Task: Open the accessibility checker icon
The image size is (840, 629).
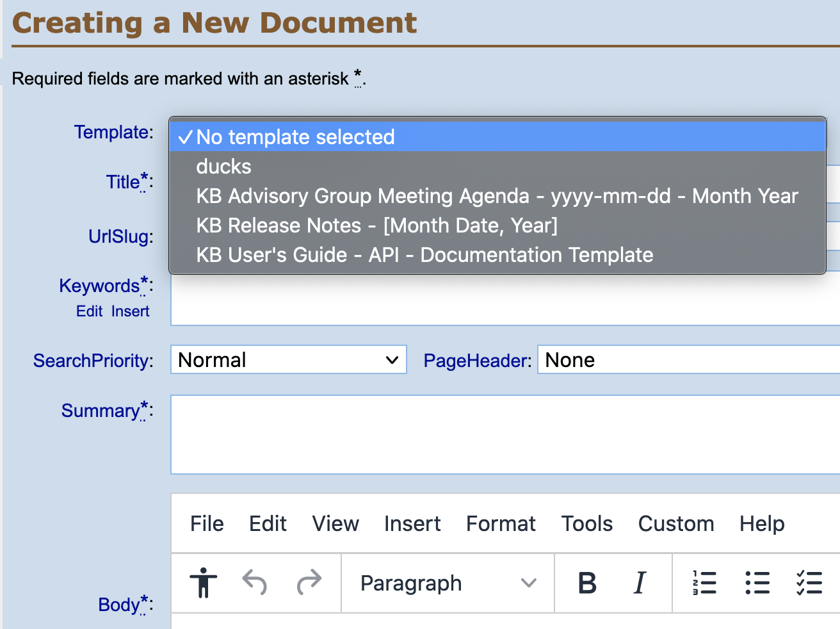Action: [204, 583]
